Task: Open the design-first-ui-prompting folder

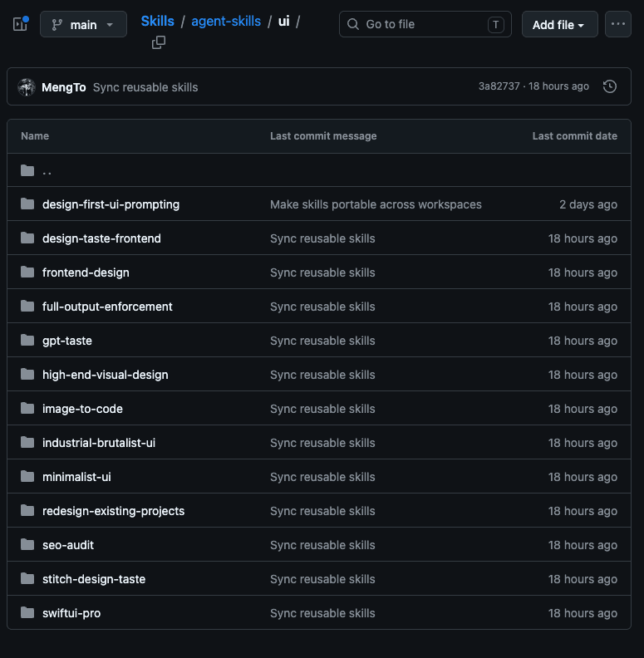Action: click(x=111, y=204)
